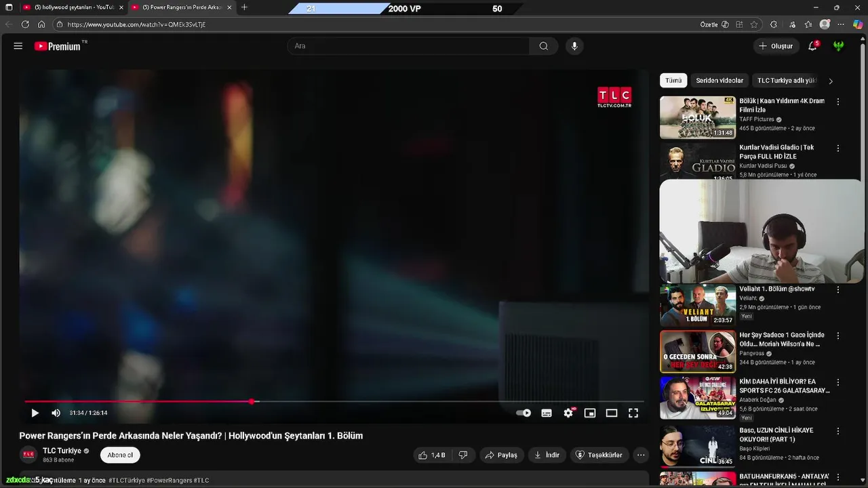Click the progress bar scrubber handle
The width and height of the screenshot is (868, 488).
coord(252,402)
